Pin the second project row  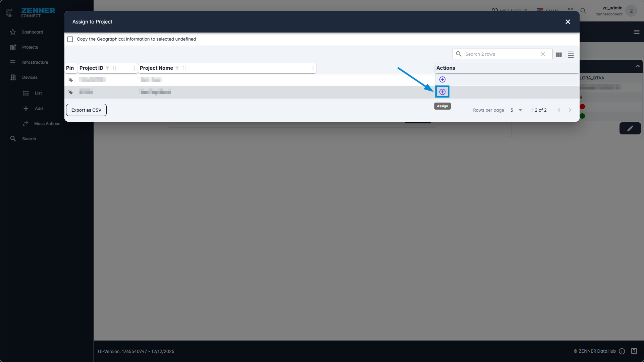pyautogui.click(x=70, y=92)
